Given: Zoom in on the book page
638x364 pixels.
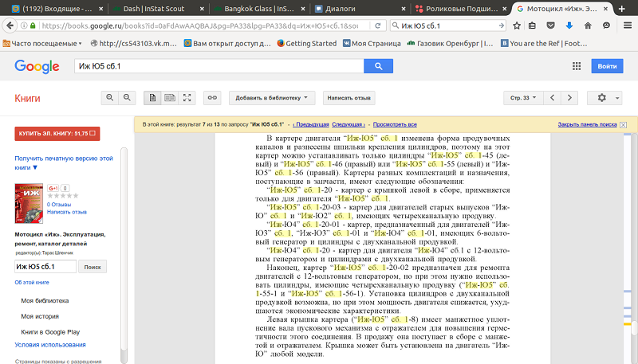Looking at the screenshot, I should coord(109,97).
